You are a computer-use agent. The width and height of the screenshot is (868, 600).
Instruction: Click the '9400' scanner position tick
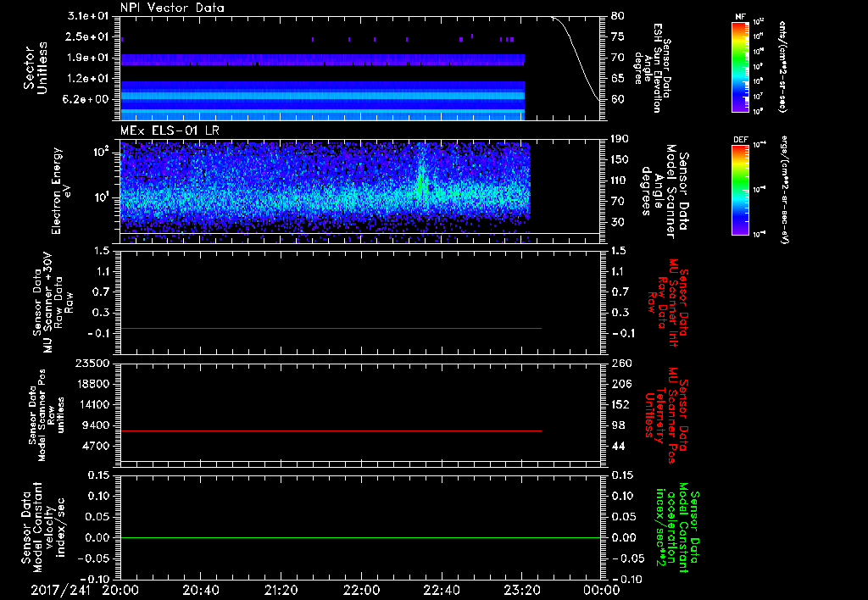(x=96, y=425)
